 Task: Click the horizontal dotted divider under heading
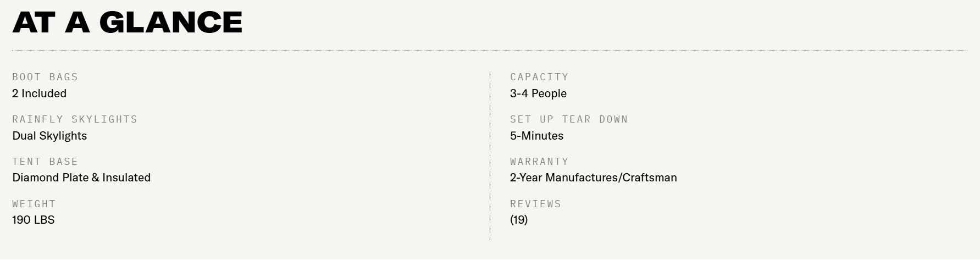click(489, 51)
